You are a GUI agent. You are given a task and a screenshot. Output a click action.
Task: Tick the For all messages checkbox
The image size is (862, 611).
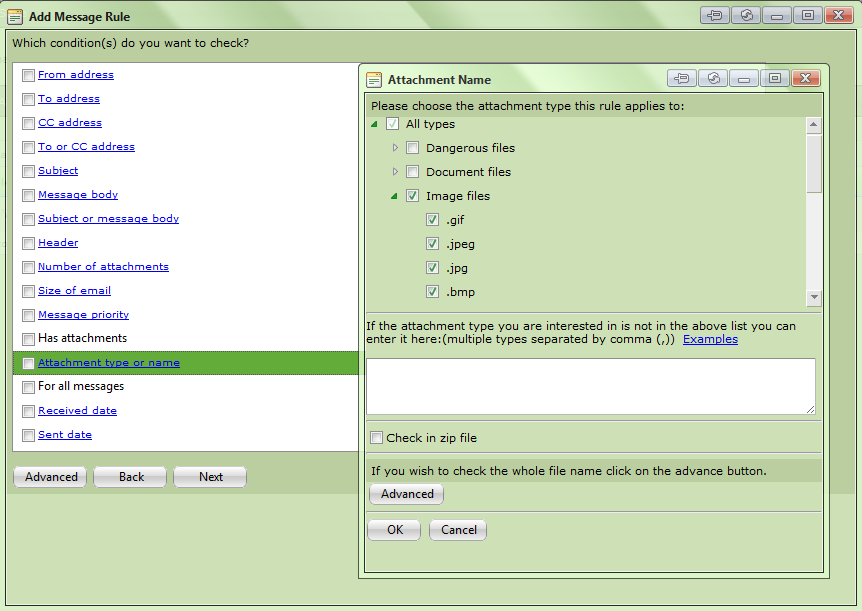click(x=28, y=387)
